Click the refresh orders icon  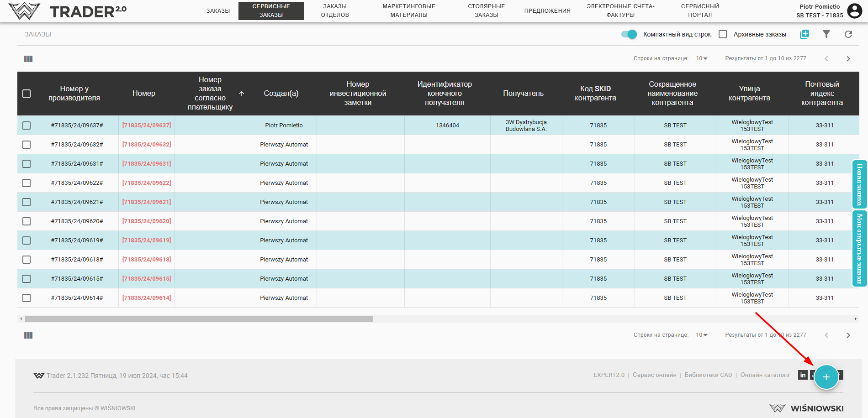click(848, 34)
